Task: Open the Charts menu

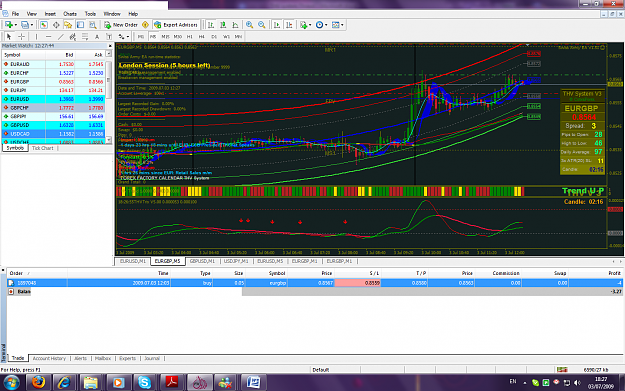Action: 70,14
